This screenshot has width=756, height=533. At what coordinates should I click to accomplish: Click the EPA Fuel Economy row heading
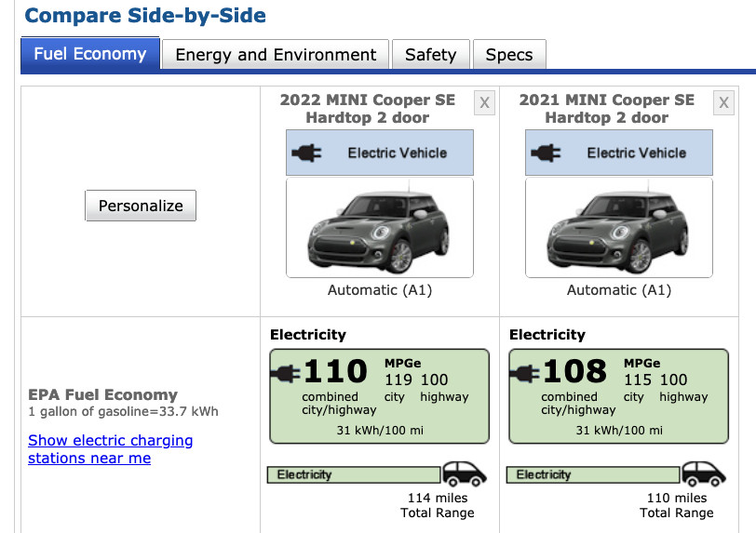[x=102, y=394]
